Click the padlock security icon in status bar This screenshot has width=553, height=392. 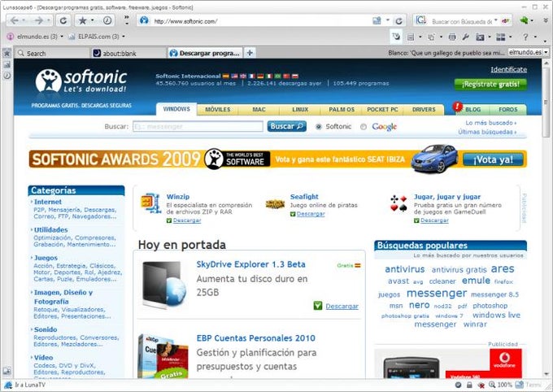[x=469, y=385]
